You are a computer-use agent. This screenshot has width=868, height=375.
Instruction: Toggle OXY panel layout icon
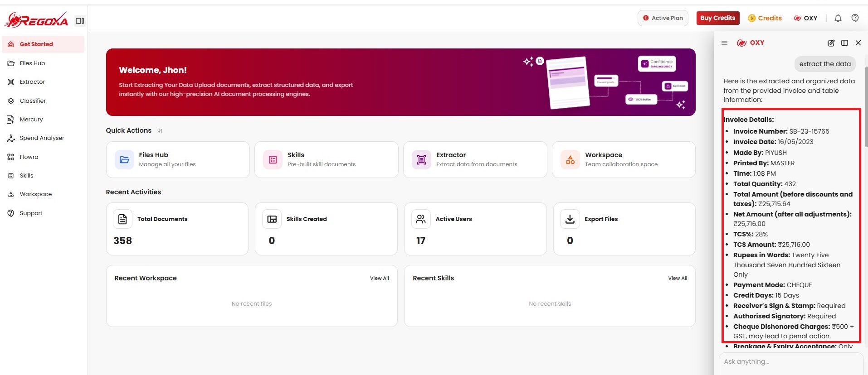(844, 43)
